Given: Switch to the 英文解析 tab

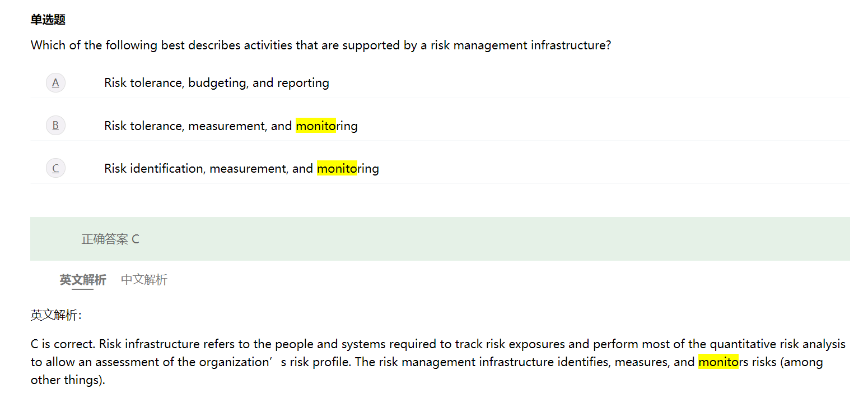Looking at the screenshot, I should tap(83, 279).
